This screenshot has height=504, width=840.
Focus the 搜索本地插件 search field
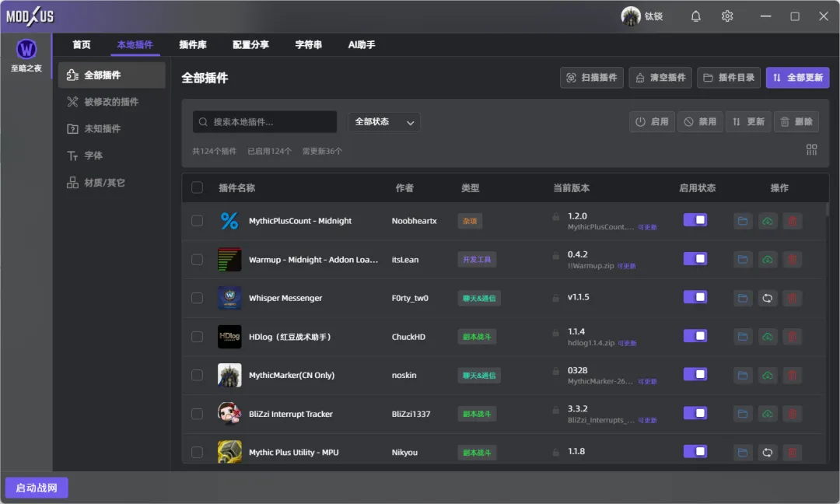pyautogui.click(x=264, y=122)
